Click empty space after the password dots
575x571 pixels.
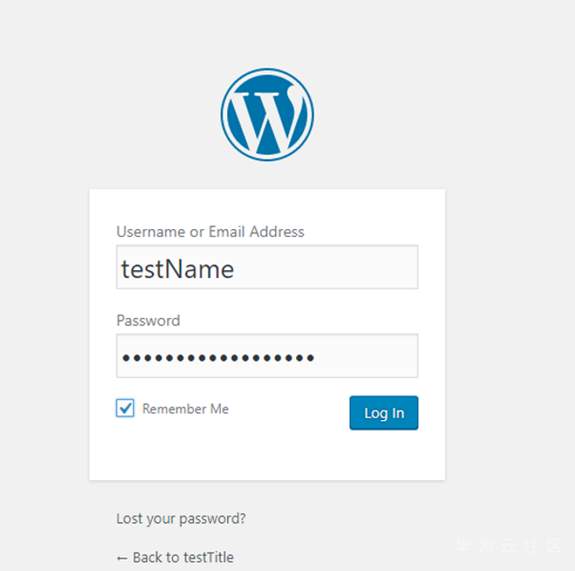(x=365, y=356)
